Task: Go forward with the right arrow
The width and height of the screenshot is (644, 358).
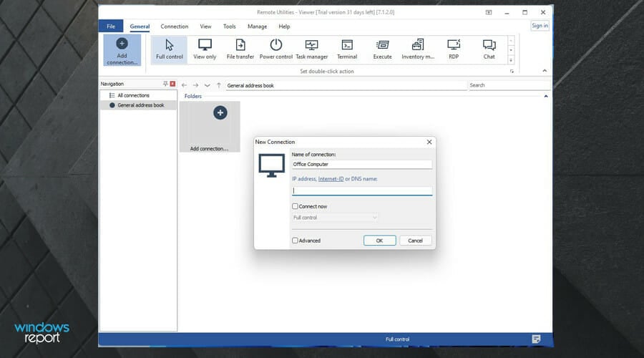Action: click(195, 85)
